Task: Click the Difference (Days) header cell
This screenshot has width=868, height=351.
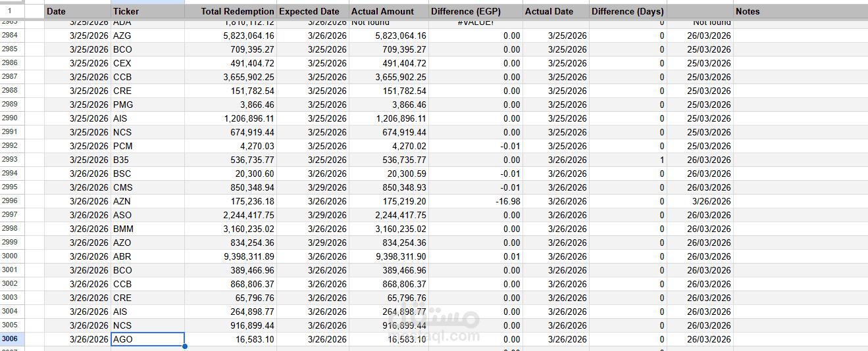Action: [x=628, y=11]
